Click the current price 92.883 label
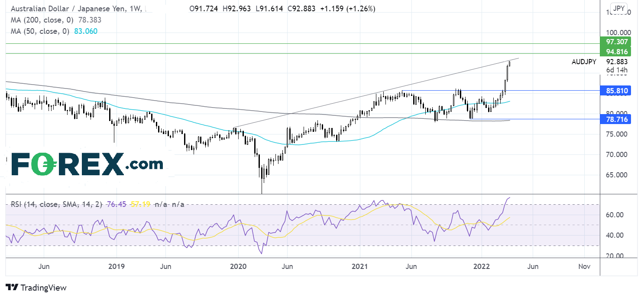Screen dimensions: 644x298 point(617,62)
